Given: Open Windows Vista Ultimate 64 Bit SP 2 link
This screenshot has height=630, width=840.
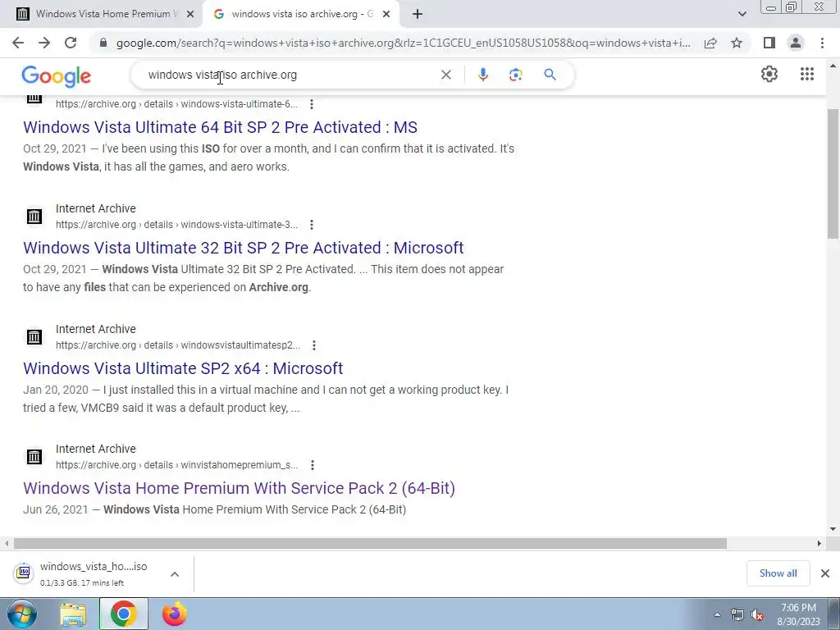Looking at the screenshot, I should point(220,127).
